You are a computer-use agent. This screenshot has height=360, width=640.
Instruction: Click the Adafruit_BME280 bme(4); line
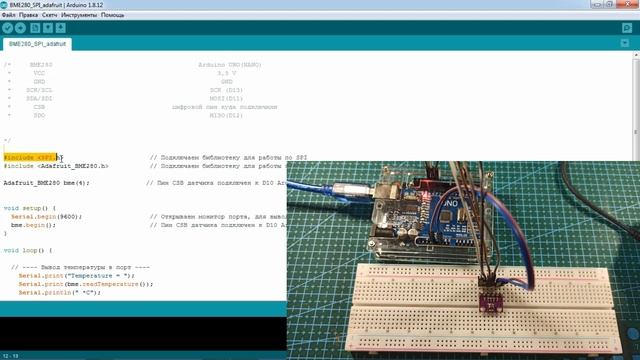47,183
